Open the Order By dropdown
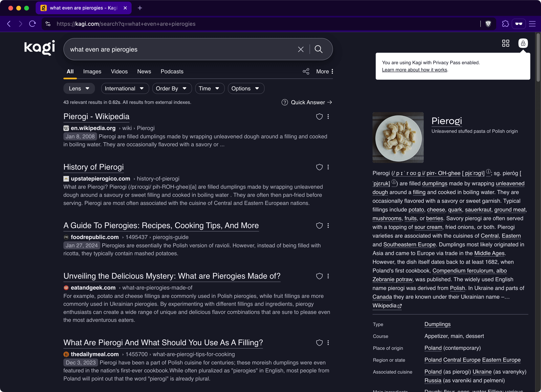This screenshot has height=392, width=541. pyautogui.click(x=172, y=89)
